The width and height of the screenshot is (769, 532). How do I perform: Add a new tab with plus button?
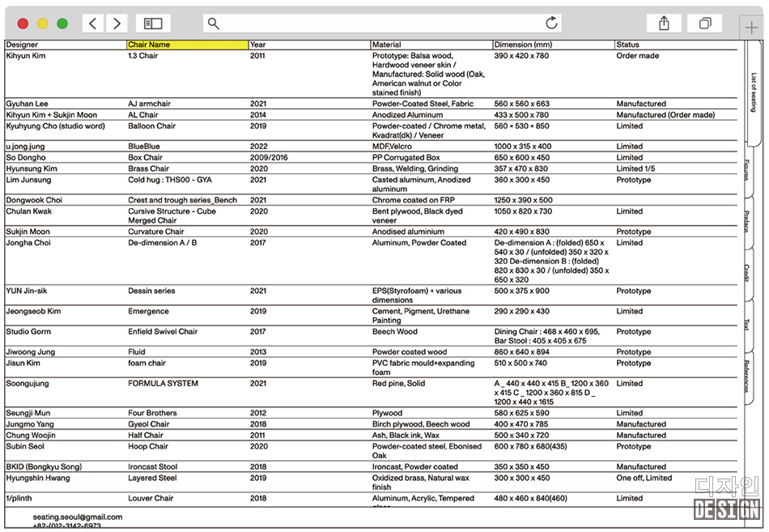click(x=751, y=28)
